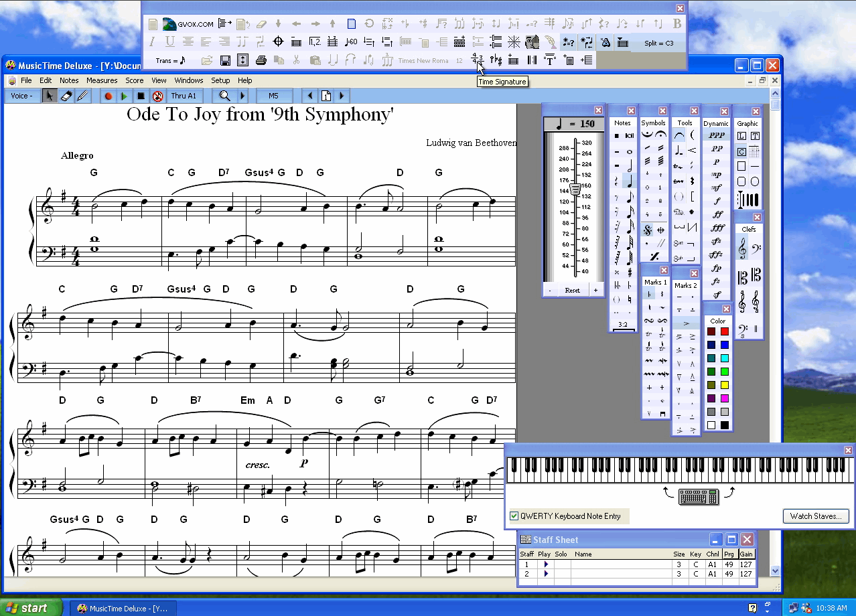856x616 pixels.
Task: Pick the yellow color swatch
Action: (x=724, y=385)
